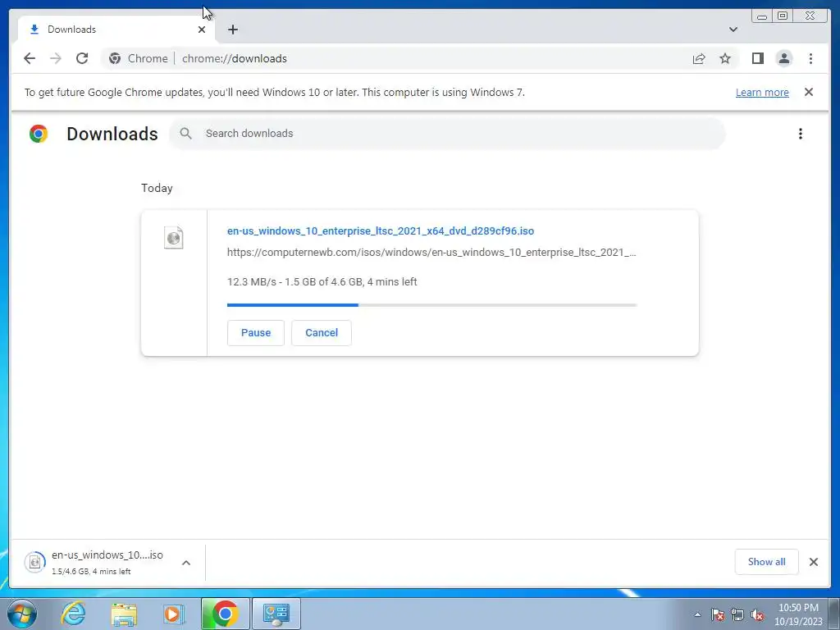This screenshot has height=630, width=840.
Task: Dismiss the Windows 7 update notice
Action: coord(809,92)
